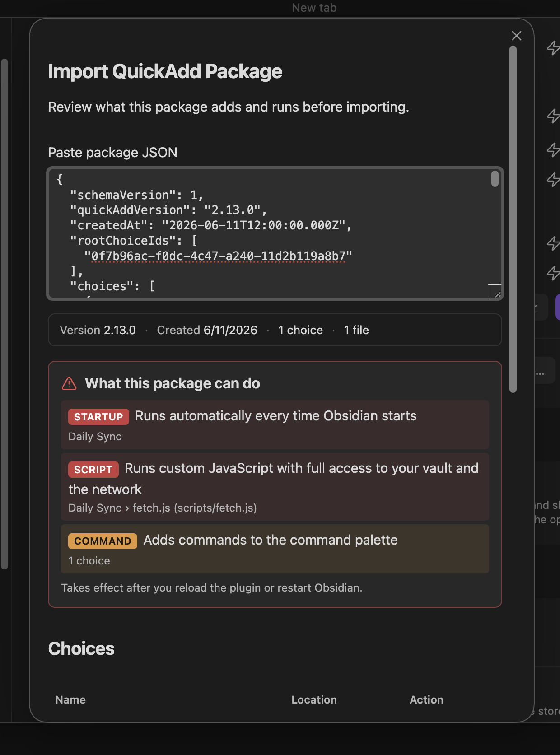Click the "schemaVersion" line in the JSON
The height and width of the screenshot is (755, 560).
(x=137, y=195)
